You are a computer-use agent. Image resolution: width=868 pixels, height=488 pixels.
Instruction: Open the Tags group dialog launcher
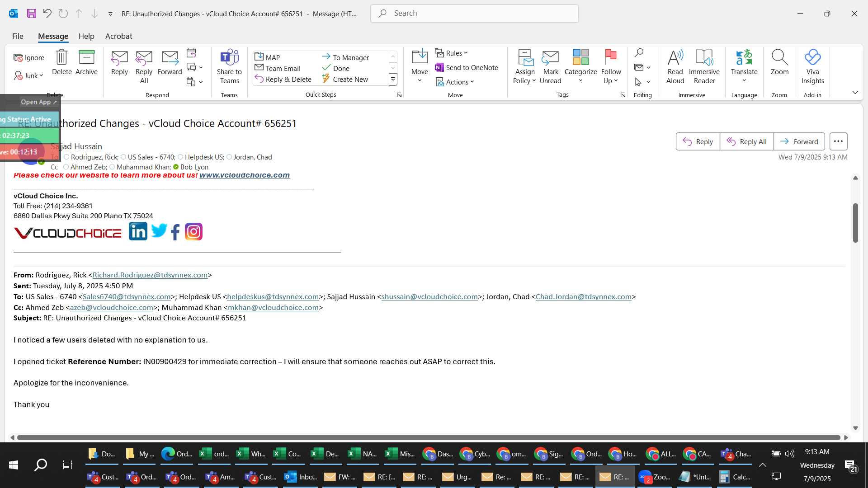(623, 95)
